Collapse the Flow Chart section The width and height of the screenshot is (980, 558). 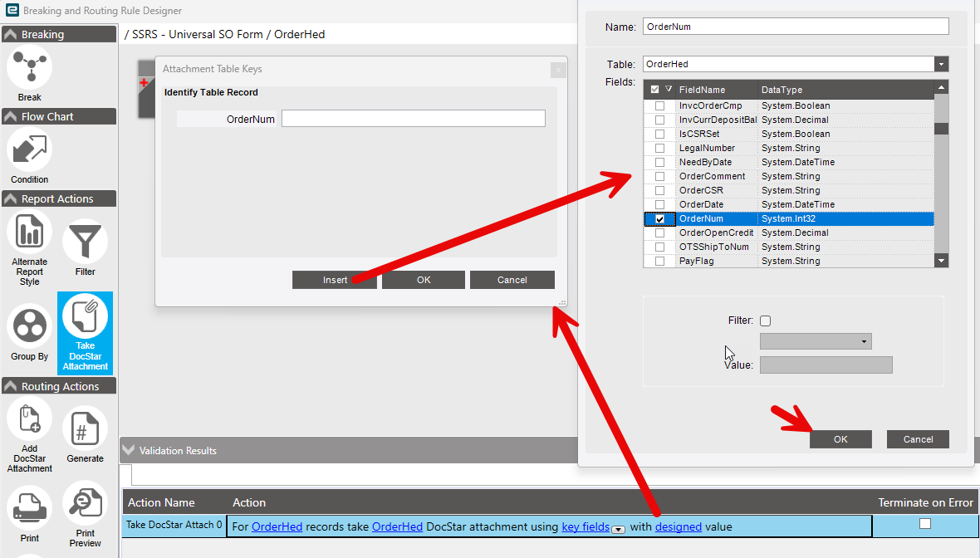(11, 116)
